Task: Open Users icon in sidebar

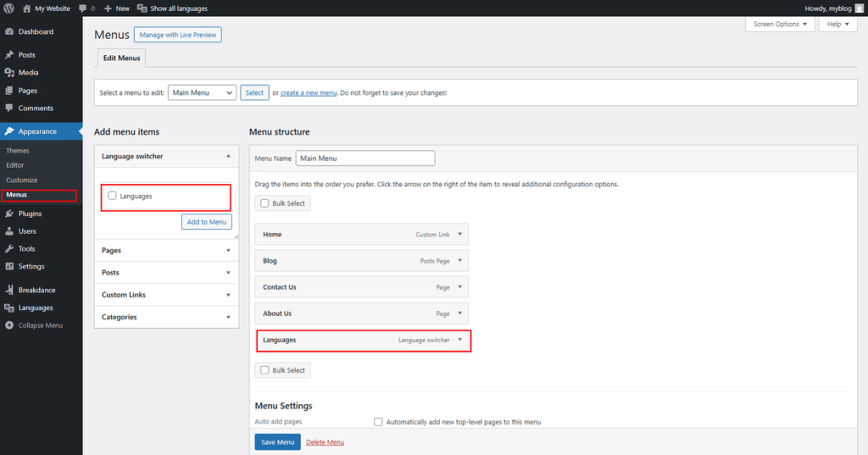Action: 9,231
